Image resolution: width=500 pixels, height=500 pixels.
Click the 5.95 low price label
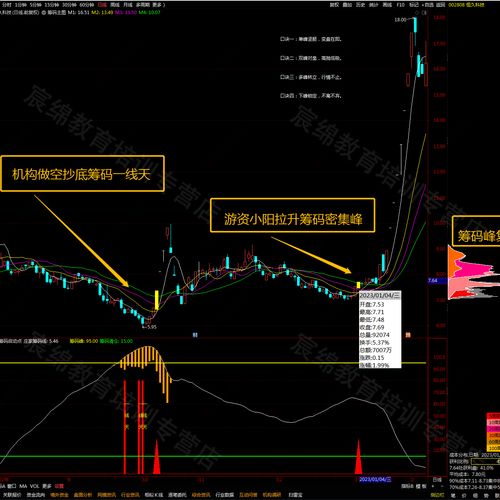coord(151,327)
